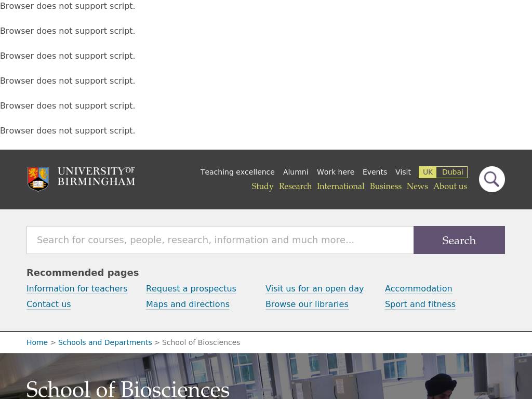This screenshot has width=532, height=399.
Task: Switch to the Dubai site
Action: (x=453, y=172)
